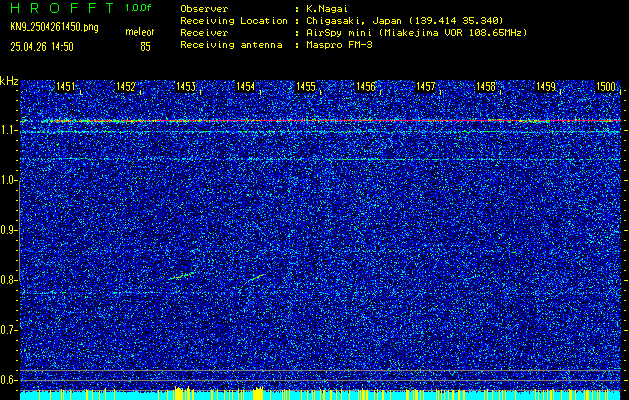Click the Receiving antenna value Maspro FM-3

pyautogui.click(x=339, y=45)
